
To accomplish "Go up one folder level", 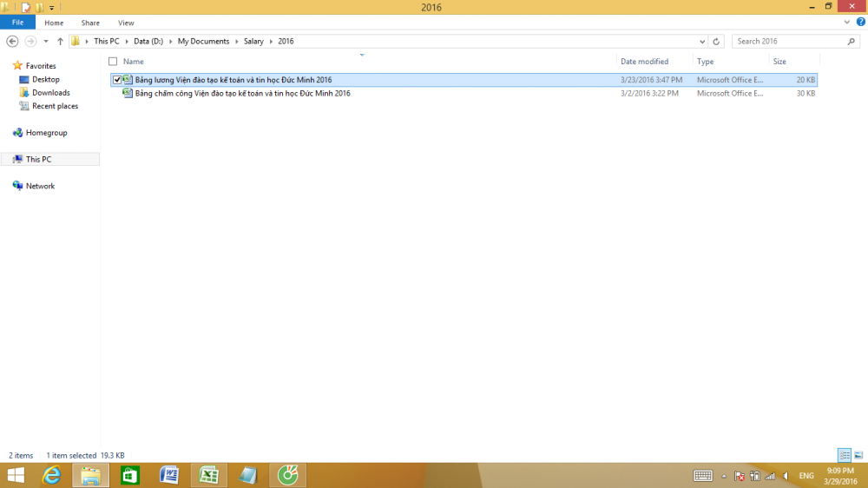I will tap(60, 41).
